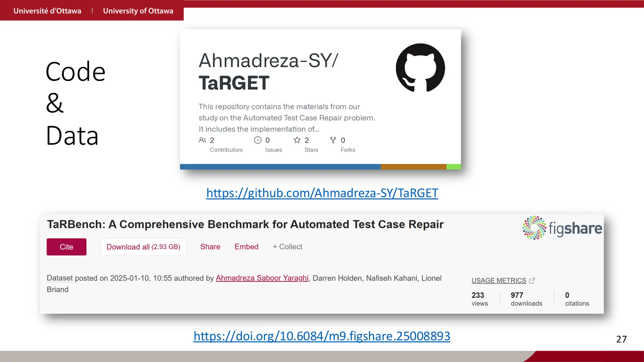Click Download all (2.93 GB) button
Image resolution: width=644 pixels, height=362 pixels.
pyautogui.click(x=143, y=247)
